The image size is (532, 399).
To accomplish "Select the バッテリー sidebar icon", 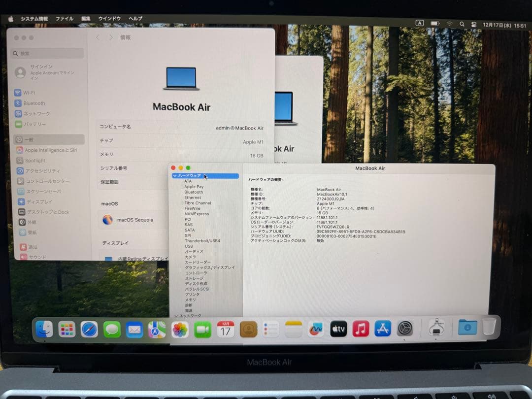I will pyautogui.click(x=20, y=124).
